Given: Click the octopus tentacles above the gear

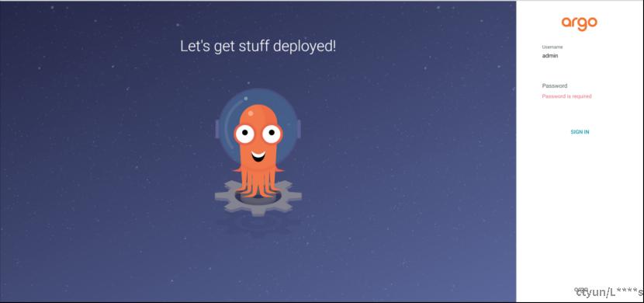Looking at the screenshot, I should point(258,181).
